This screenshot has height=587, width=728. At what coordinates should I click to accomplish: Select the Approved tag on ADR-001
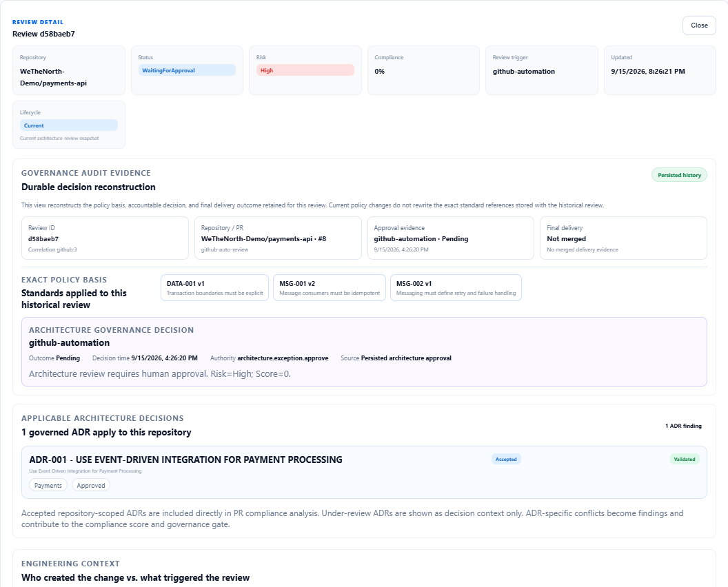tap(91, 485)
